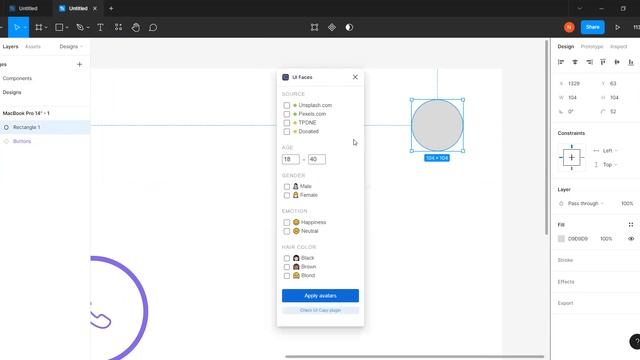Check the Male gender checkbox
The width and height of the screenshot is (640, 360).
[287, 187]
